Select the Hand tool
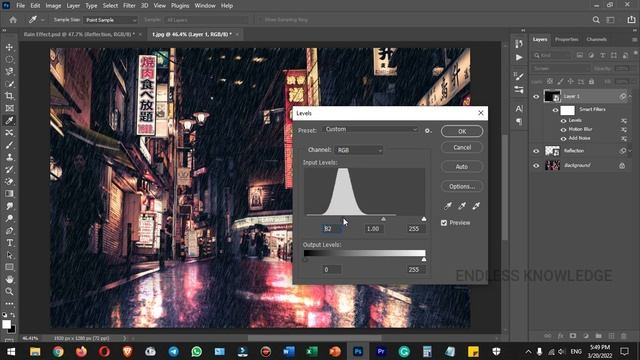The image size is (640, 360). pos(9,280)
